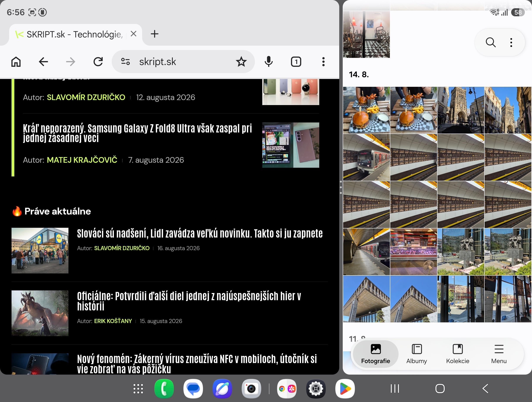Open the metro train arriving photo
The height and width of the screenshot is (402, 532).
366,157
